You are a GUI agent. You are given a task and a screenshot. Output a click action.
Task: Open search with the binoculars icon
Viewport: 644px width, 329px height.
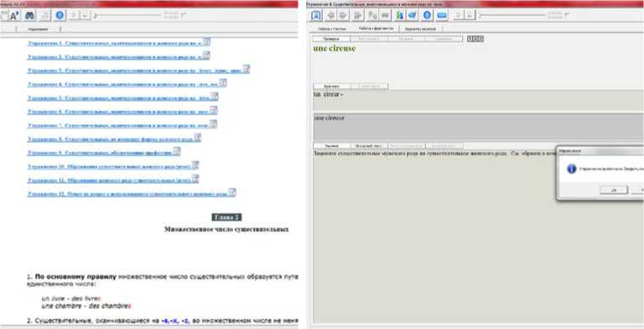click(29, 16)
